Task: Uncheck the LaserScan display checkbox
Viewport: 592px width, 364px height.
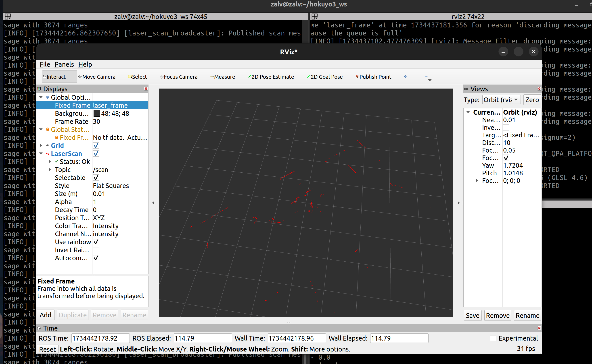Action: coord(96,154)
